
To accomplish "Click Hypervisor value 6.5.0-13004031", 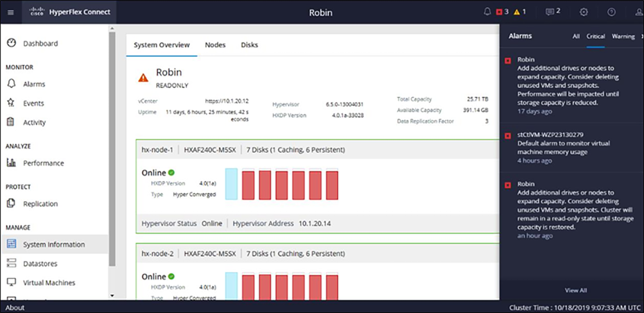I will click(345, 105).
